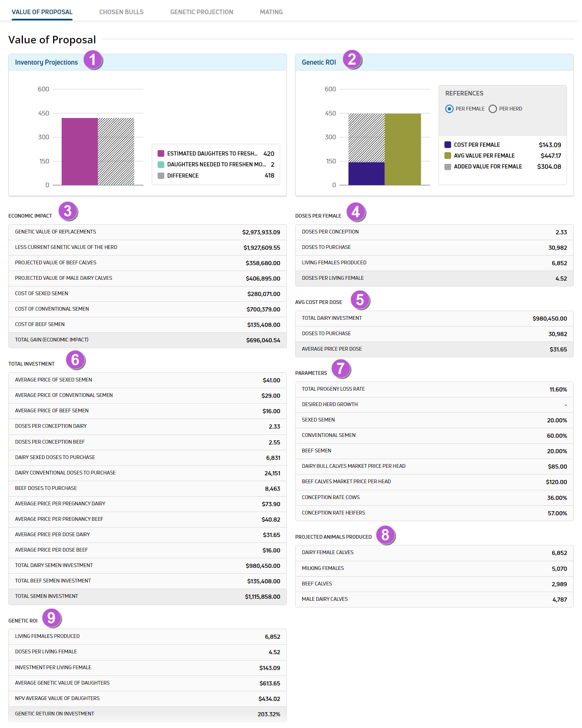582x728 pixels.
Task: Click numbered marker 1 beside Inventory Projections
Action: pyautogui.click(x=93, y=60)
